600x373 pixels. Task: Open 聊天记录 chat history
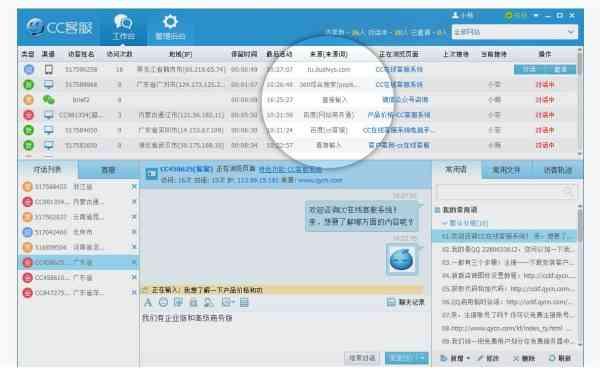click(x=406, y=302)
